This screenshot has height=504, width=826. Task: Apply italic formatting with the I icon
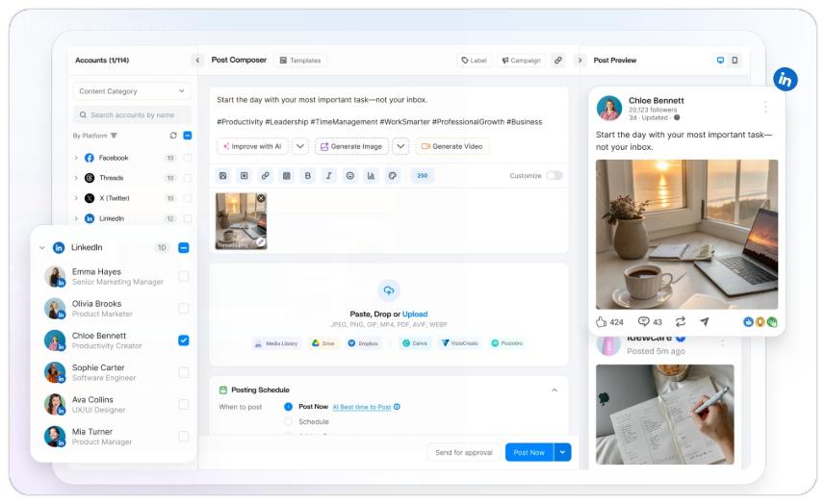(328, 176)
